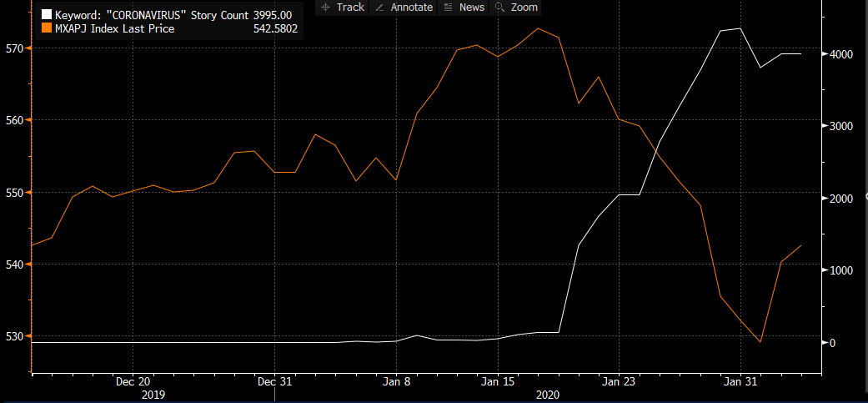Viewport: 868px width, 403px height.
Task: Select the Zoom magnifier tool
Action: [x=516, y=8]
